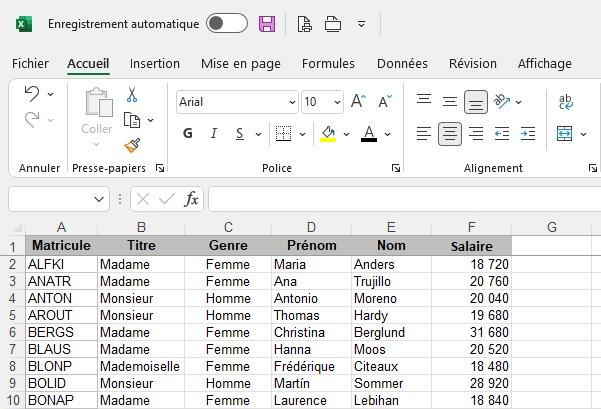Select the Format Painter brush icon
Image resolution: width=601 pixels, height=409 pixels.
(132, 145)
